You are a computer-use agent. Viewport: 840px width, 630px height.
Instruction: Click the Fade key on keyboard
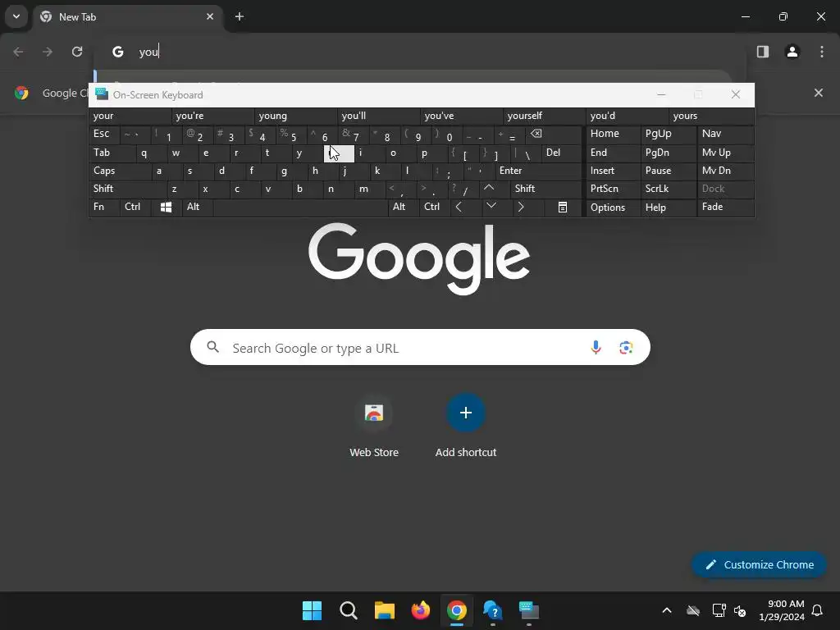click(725, 208)
